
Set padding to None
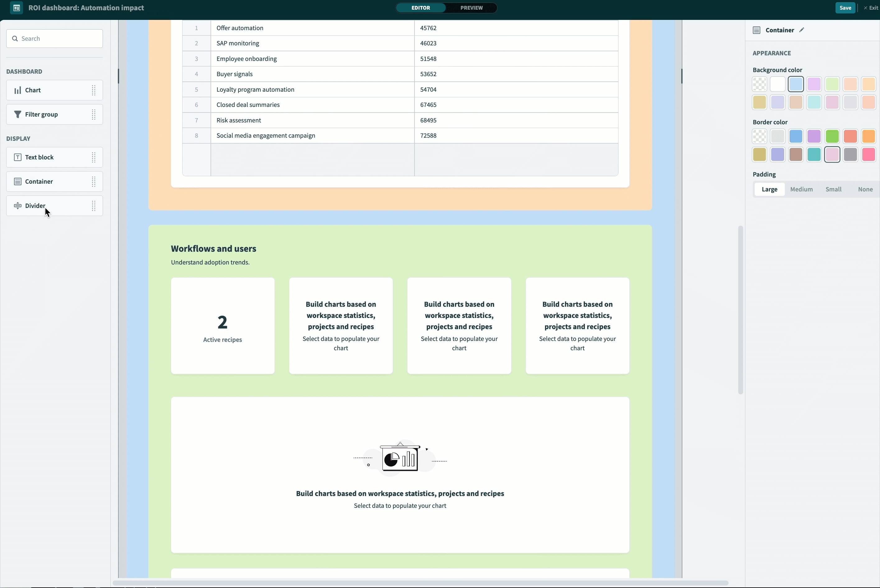click(x=865, y=189)
